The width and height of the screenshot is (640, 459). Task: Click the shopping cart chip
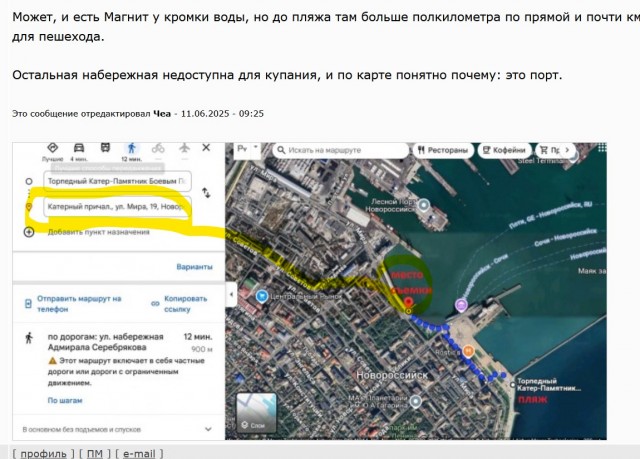(x=549, y=150)
